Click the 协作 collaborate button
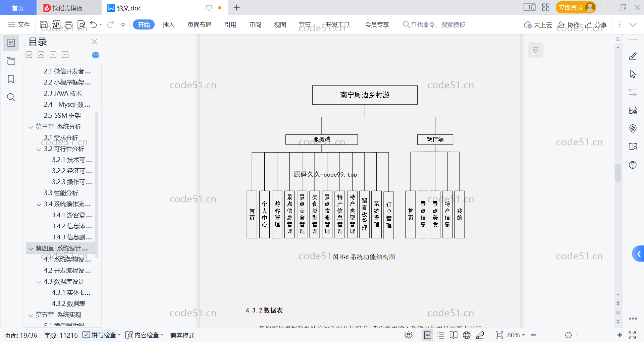Screen dimensions: 644x342 (x=569, y=25)
